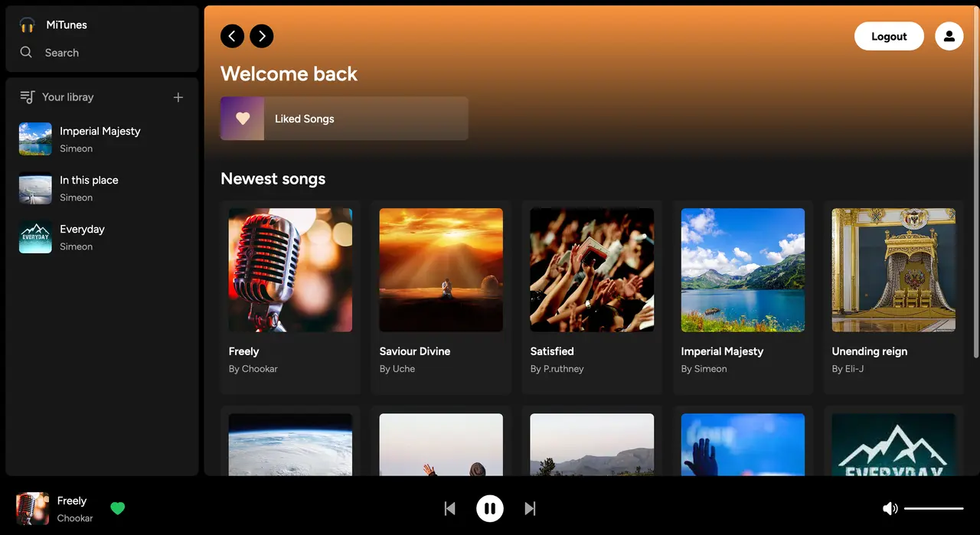Click the By Eli-J artist text
This screenshot has height=535, width=980.
848,369
